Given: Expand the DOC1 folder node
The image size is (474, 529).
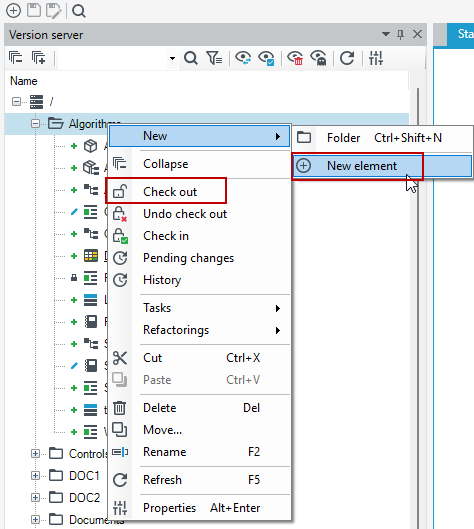Looking at the screenshot, I should pos(35,476).
